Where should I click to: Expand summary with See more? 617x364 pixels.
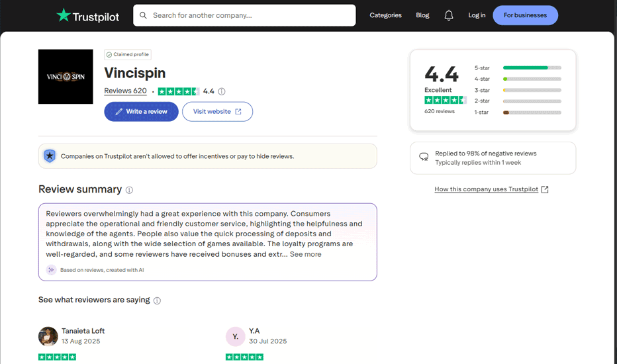[305, 254]
